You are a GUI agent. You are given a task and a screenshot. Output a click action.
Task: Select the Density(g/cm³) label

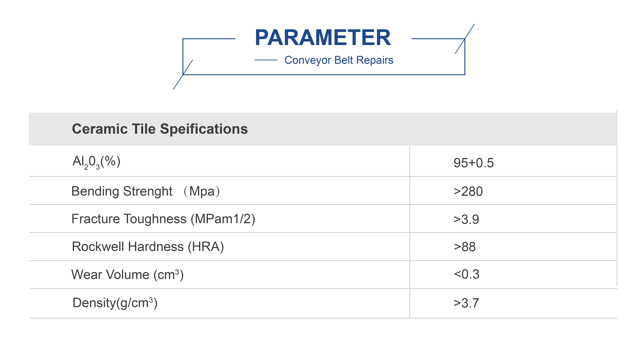click(115, 303)
